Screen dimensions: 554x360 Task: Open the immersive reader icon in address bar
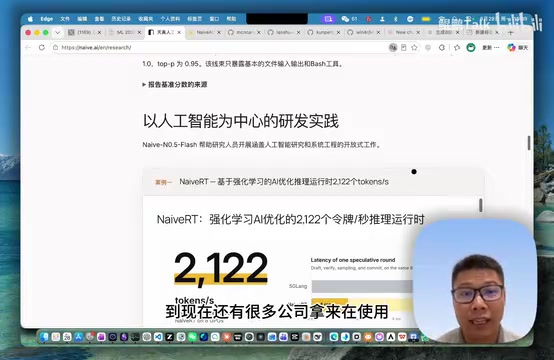[403, 47]
